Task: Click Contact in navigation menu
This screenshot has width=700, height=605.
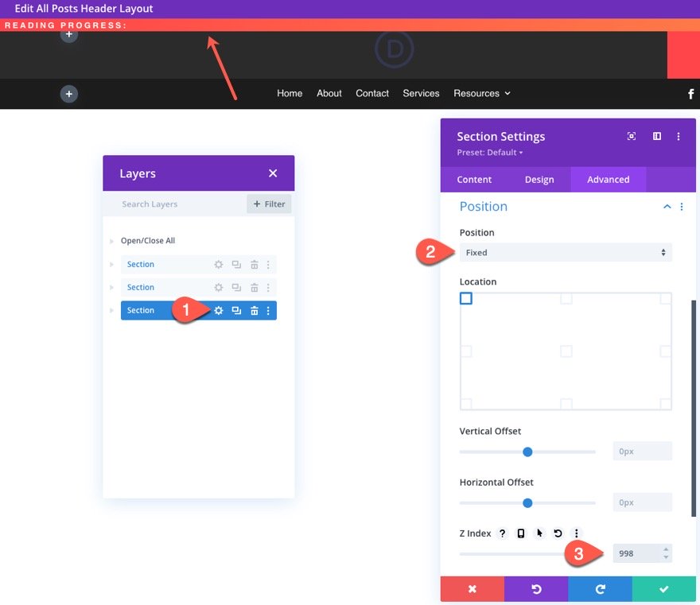Action: (372, 94)
